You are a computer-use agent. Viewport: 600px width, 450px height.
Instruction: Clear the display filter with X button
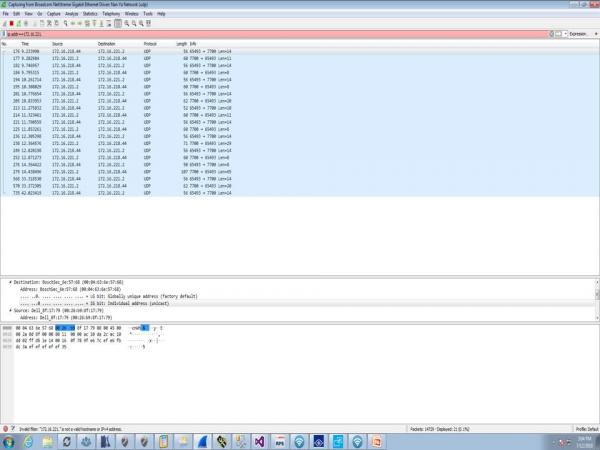(x=551, y=34)
